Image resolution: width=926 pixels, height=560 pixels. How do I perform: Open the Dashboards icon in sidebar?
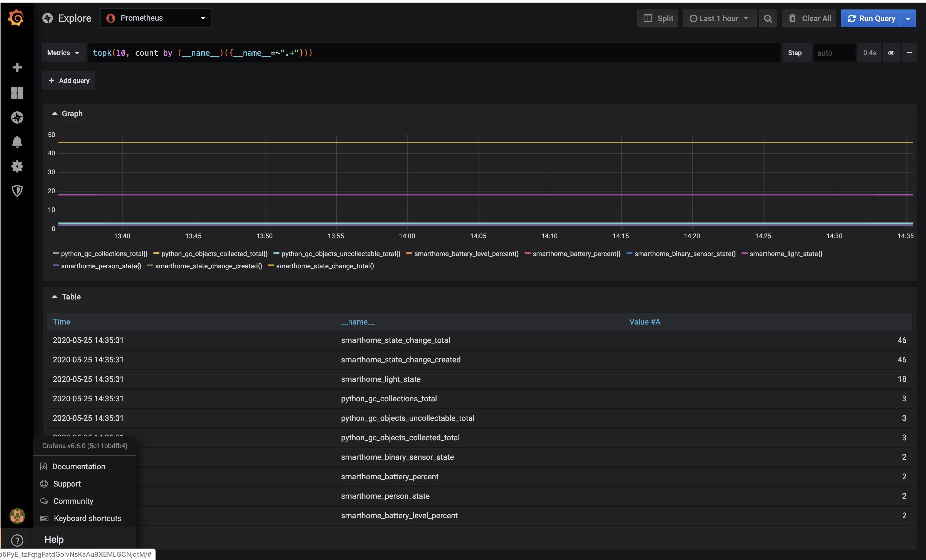click(17, 93)
